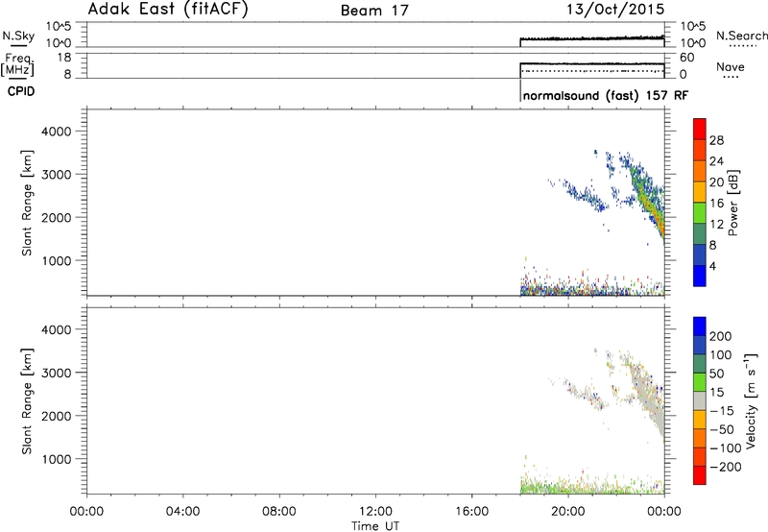Click the '18' tick on the frequency axis
This screenshot has height=532, width=768.
pos(64,58)
